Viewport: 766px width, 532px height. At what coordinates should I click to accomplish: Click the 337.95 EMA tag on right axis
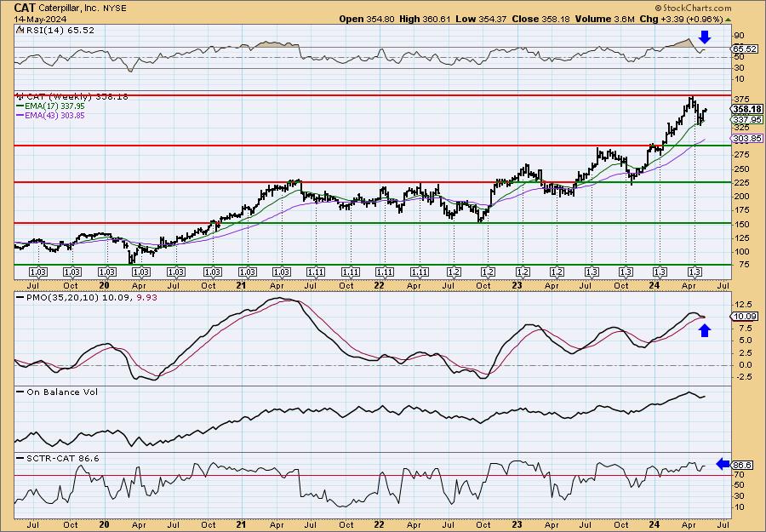coord(747,120)
